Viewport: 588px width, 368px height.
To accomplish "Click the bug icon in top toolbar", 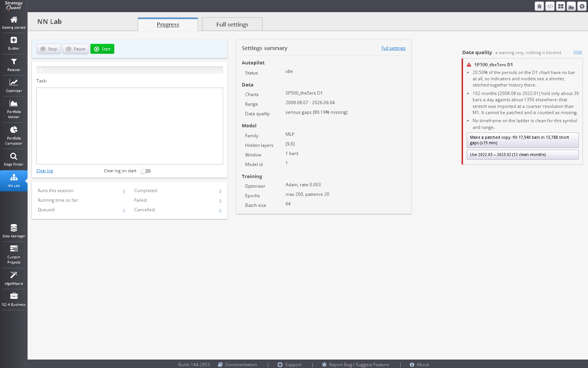I will pyautogui.click(x=539, y=6).
